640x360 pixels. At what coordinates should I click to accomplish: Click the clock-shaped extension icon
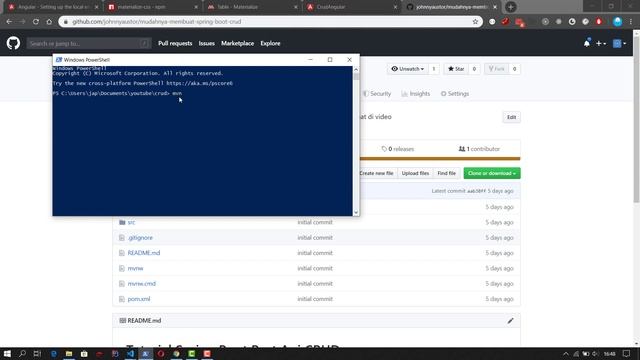[x=572, y=22]
